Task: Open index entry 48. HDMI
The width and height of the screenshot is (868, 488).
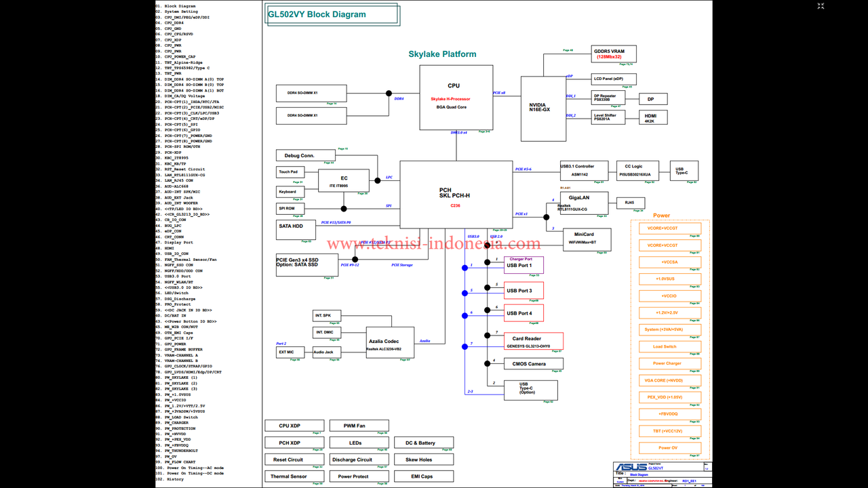Action: click(165, 248)
